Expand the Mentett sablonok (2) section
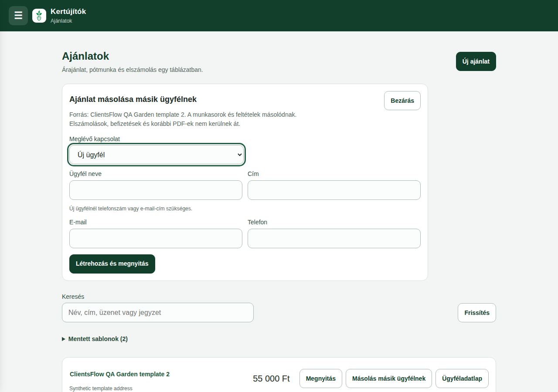This screenshot has width=558, height=392. click(95, 339)
